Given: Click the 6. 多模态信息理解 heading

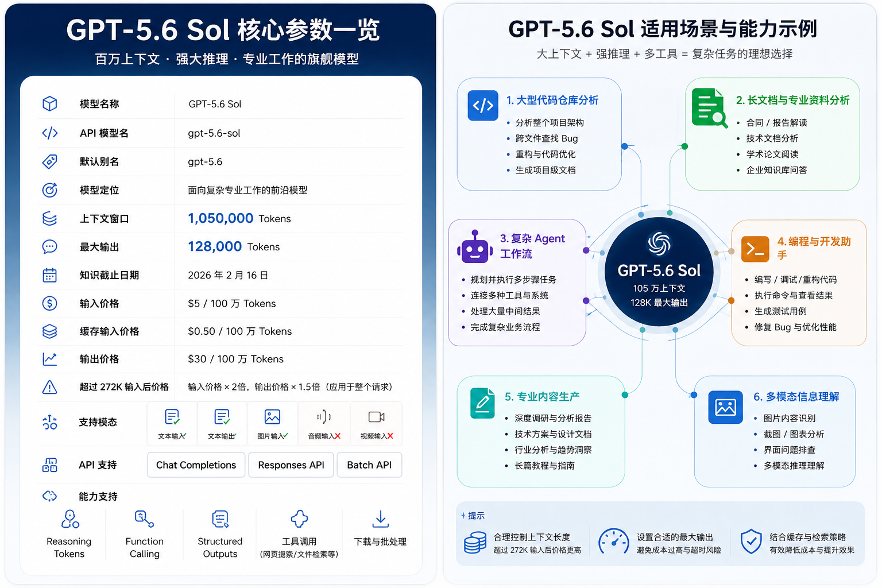Looking at the screenshot, I should [796, 397].
